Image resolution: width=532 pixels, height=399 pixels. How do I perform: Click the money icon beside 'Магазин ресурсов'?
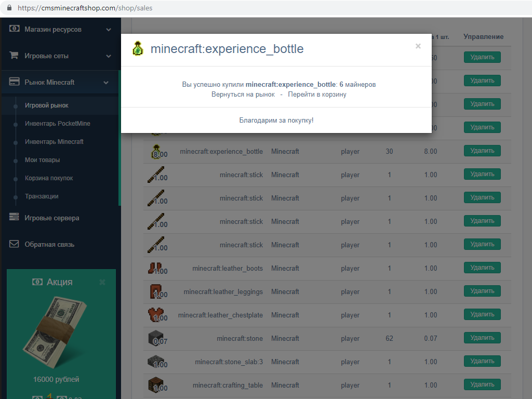[14, 29]
